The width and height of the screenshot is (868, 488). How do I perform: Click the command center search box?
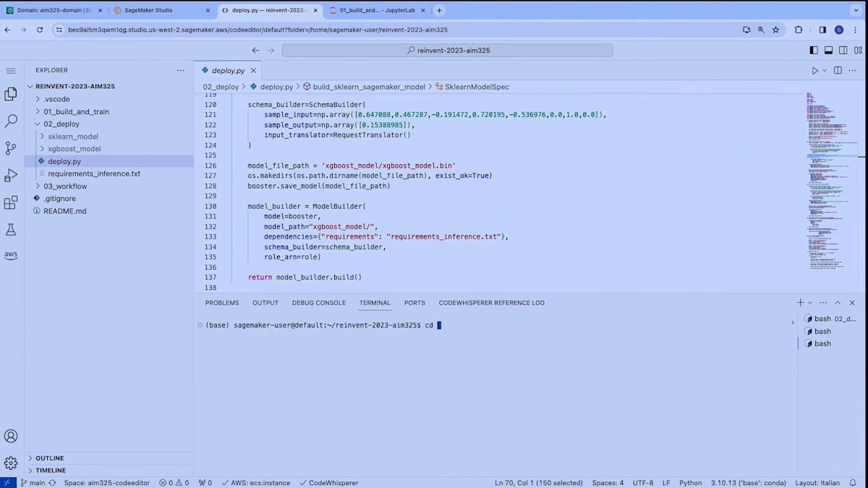[447, 51]
